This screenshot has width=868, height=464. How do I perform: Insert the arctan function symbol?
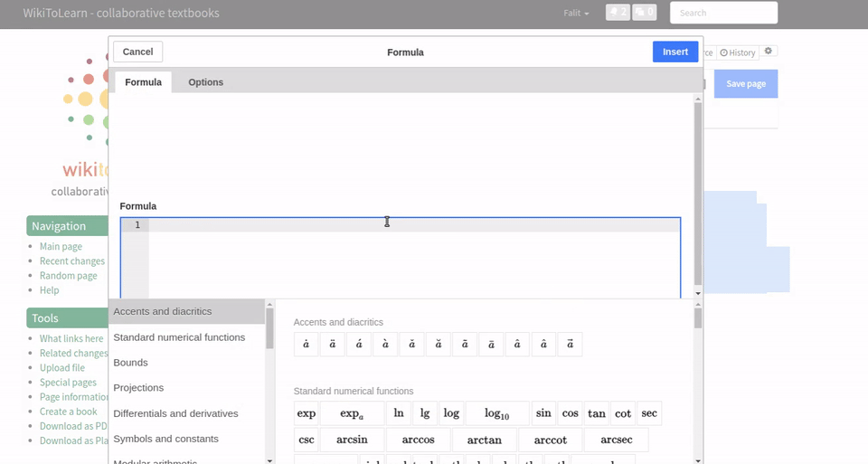[484, 440]
